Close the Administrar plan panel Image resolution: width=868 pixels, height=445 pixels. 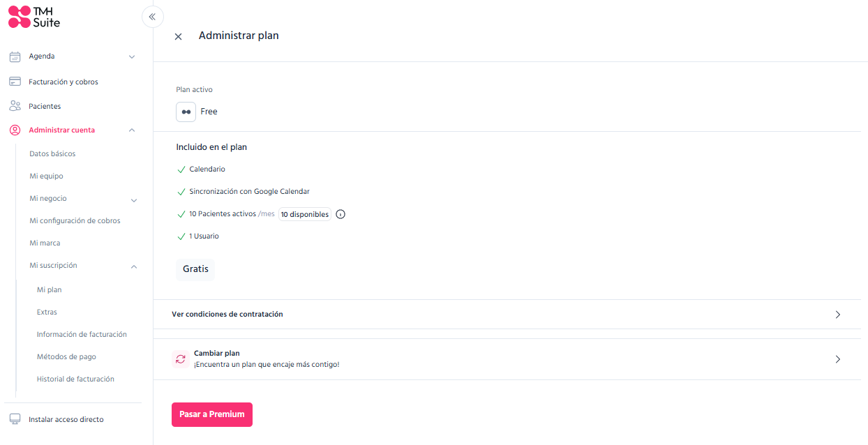178,36
